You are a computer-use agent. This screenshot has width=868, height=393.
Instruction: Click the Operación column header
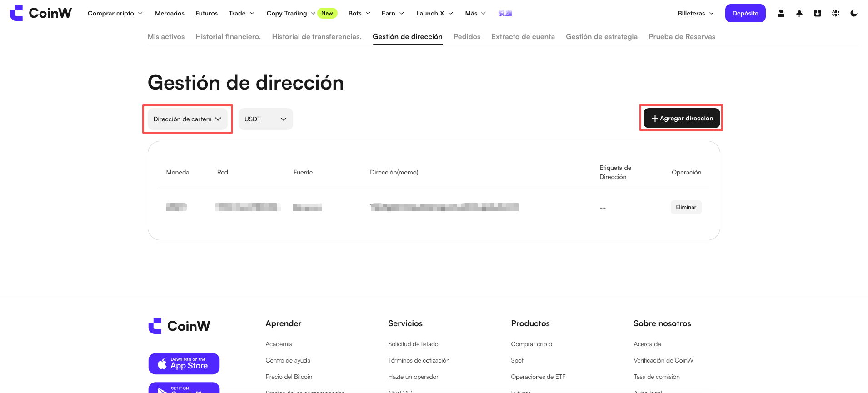pos(686,172)
